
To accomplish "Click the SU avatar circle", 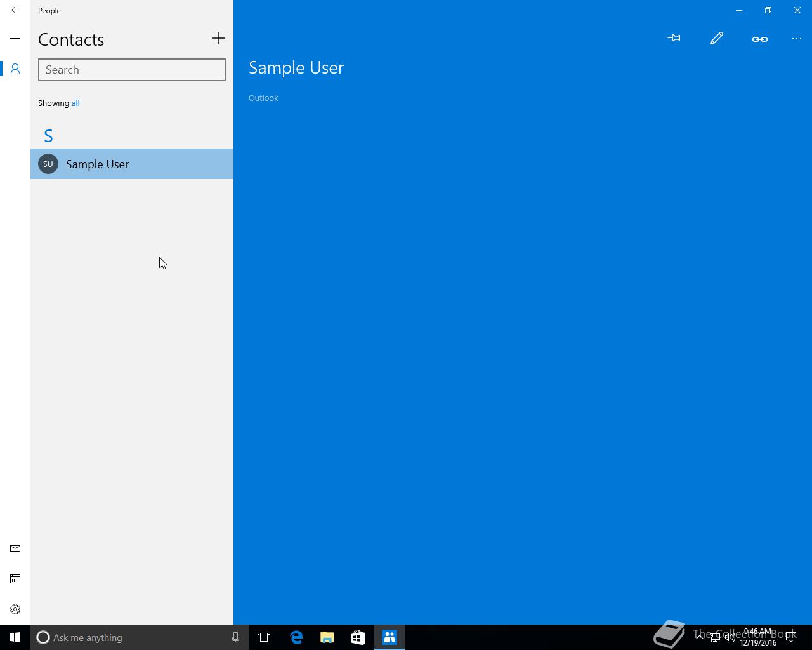I will [x=48, y=164].
